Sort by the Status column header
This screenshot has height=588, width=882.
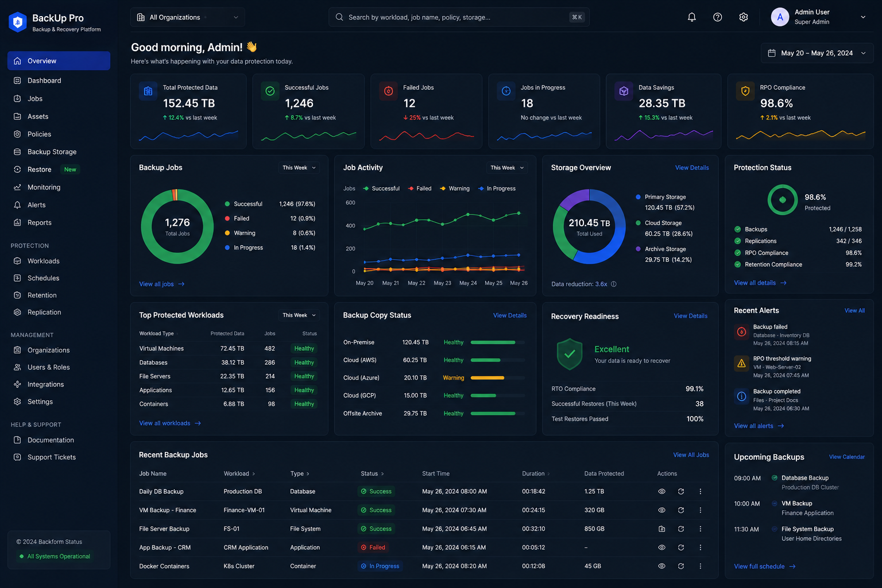372,474
